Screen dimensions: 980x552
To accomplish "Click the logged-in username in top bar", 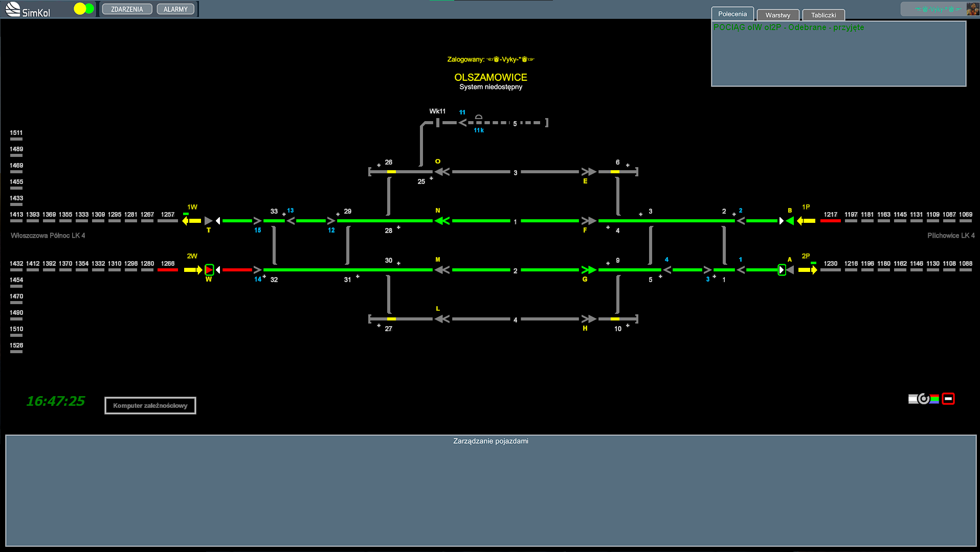I will coord(938,9).
